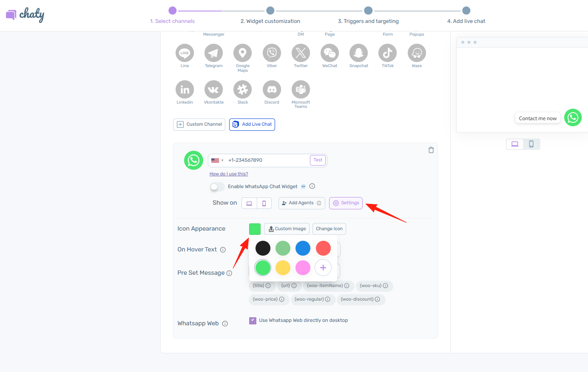Toggle Show on mobile device
Viewport: 588px width, 372px height.
[x=264, y=203]
